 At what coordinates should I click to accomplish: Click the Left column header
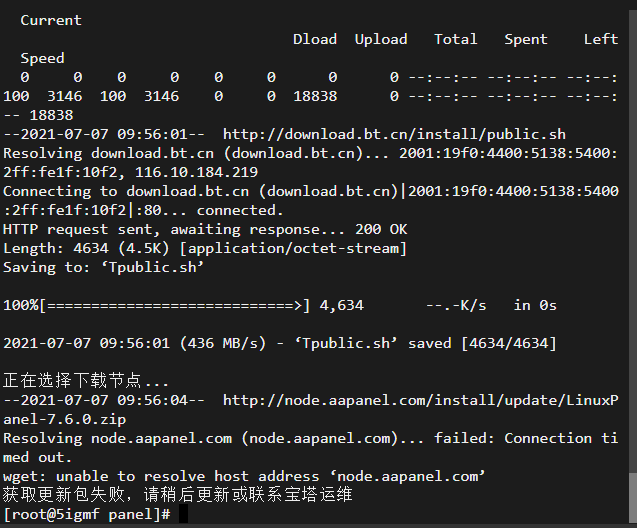point(601,39)
